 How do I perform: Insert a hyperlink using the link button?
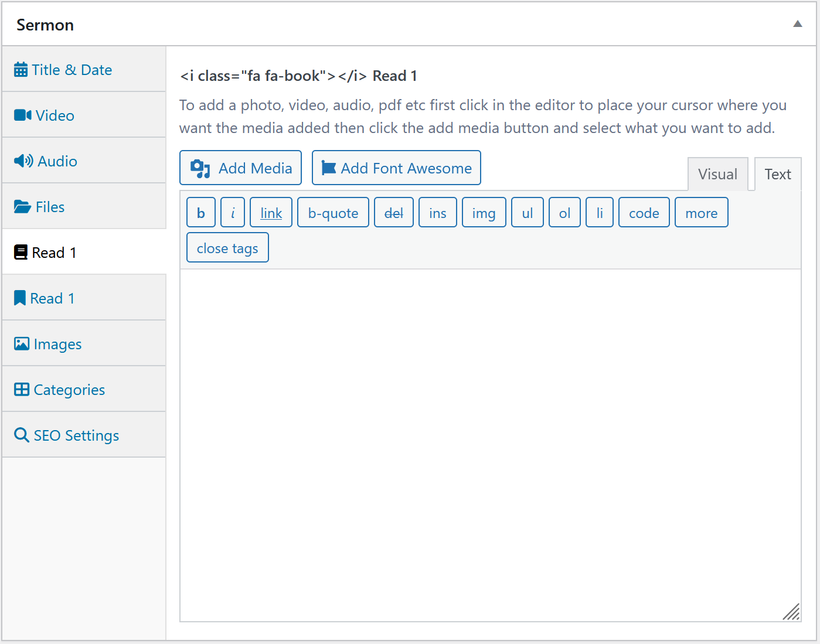271,213
